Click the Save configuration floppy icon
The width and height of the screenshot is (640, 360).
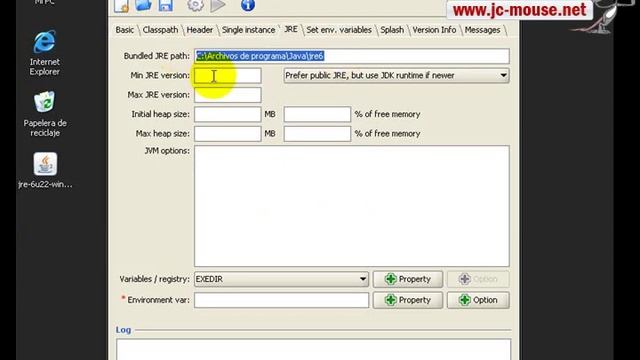(x=166, y=5)
